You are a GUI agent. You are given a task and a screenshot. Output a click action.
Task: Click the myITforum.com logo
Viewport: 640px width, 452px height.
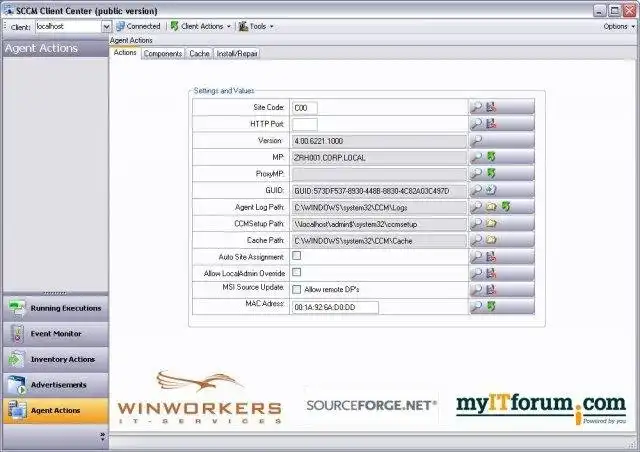point(541,407)
